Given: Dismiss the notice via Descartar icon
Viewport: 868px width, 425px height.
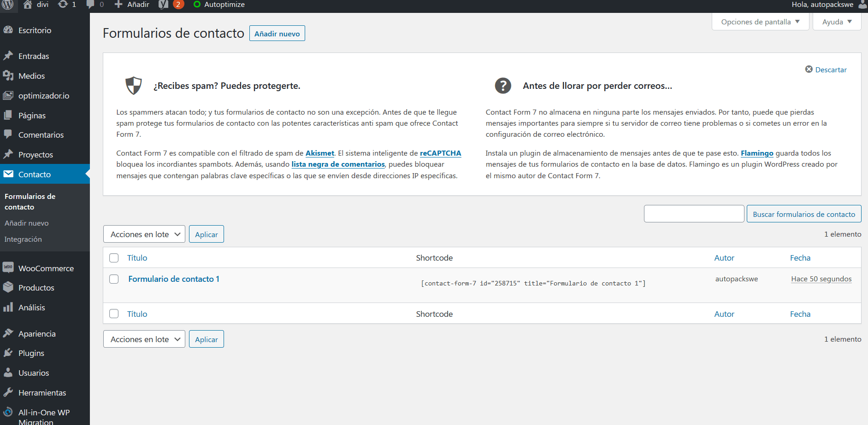Looking at the screenshot, I should tap(809, 69).
